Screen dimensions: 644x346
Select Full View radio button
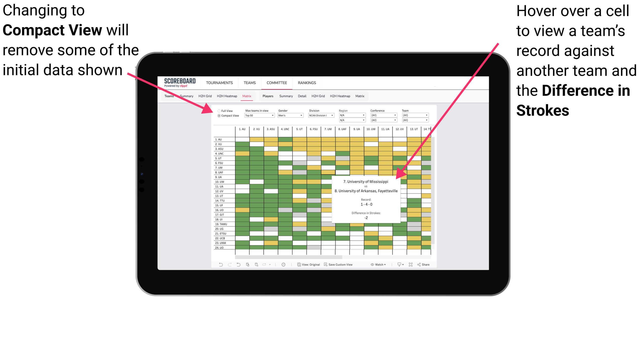click(218, 110)
